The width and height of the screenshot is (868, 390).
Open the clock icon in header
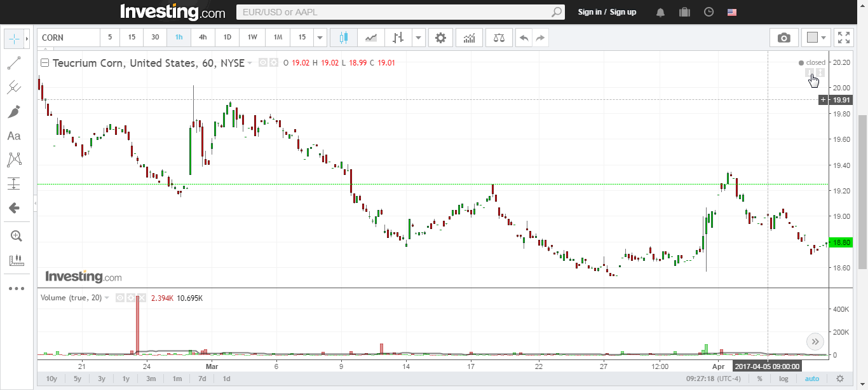pos(709,12)
